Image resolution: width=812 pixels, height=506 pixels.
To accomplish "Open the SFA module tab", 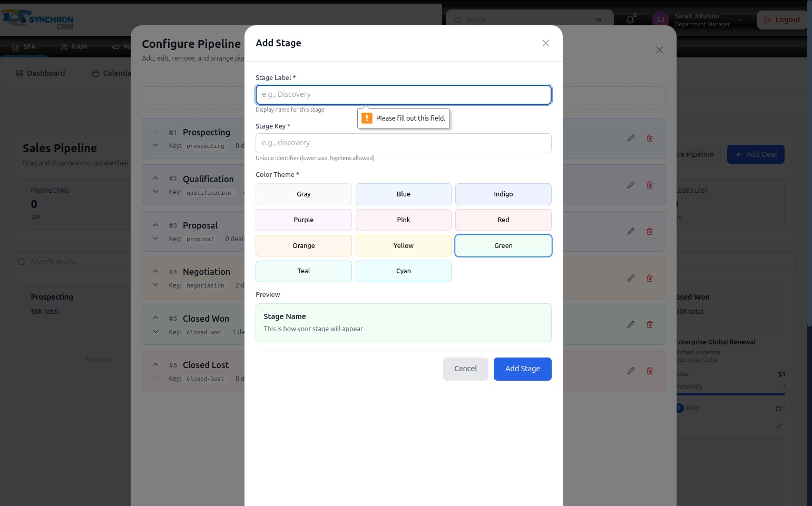I will 24,47.
